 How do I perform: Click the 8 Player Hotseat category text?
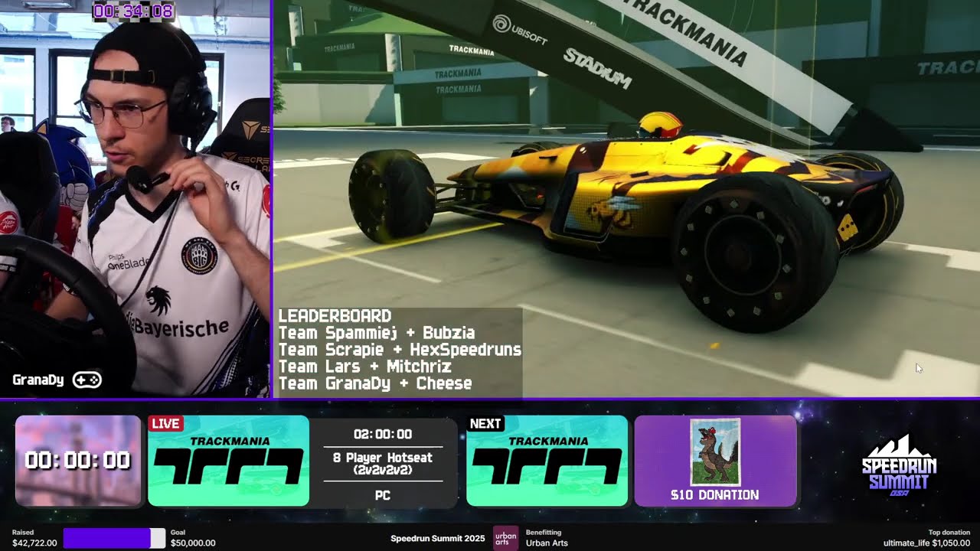tap(383, 464)
